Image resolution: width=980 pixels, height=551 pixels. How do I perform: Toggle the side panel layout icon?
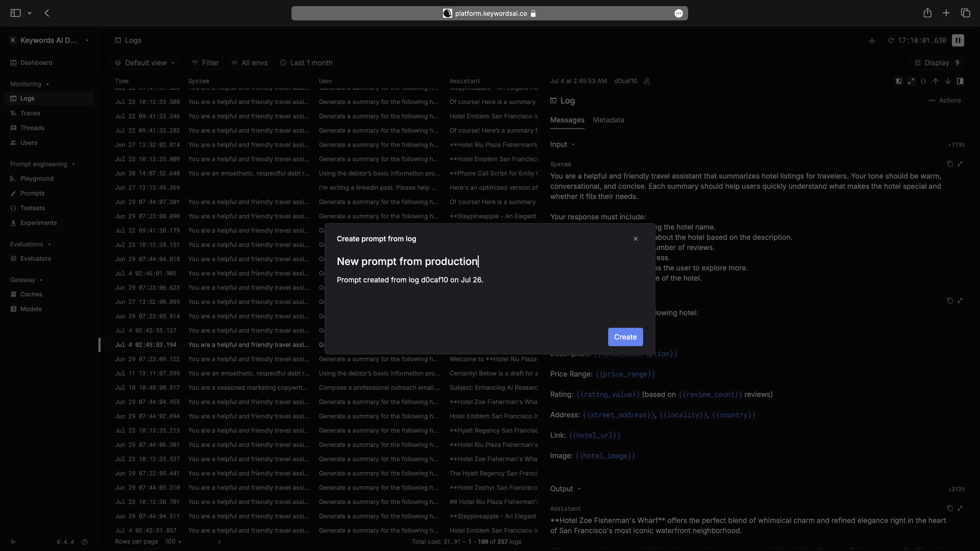tap(960, 81)
